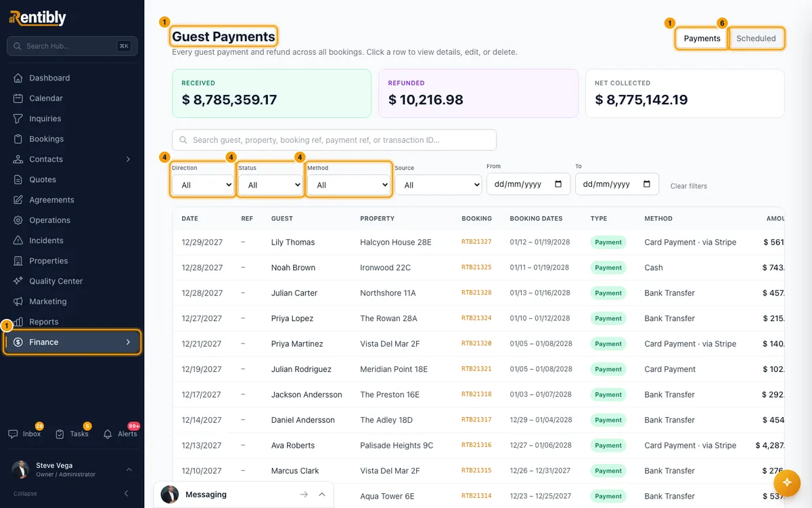Select the Noah Brown payment row

(478, 268)
